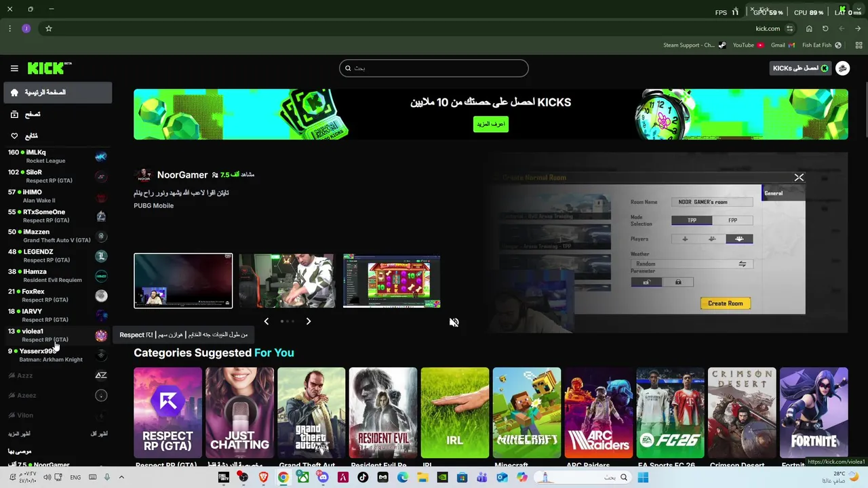The image size is (868, 488).
Task: Open iMLKq channel in sidebar
Action: point(58,157)
